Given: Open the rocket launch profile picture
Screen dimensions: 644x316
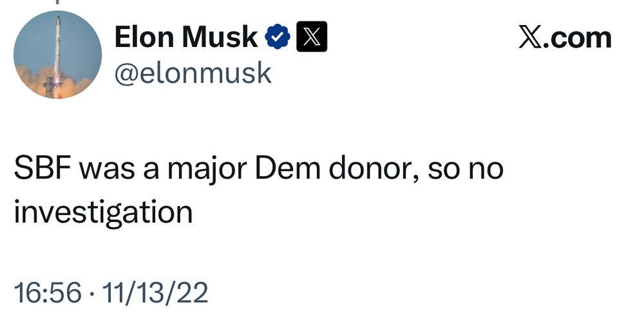Looking at the screenshot, I should [x=57, y=56].
